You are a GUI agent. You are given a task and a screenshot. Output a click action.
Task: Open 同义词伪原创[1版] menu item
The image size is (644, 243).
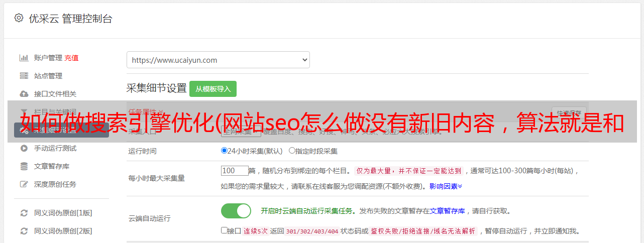[63, 213]
